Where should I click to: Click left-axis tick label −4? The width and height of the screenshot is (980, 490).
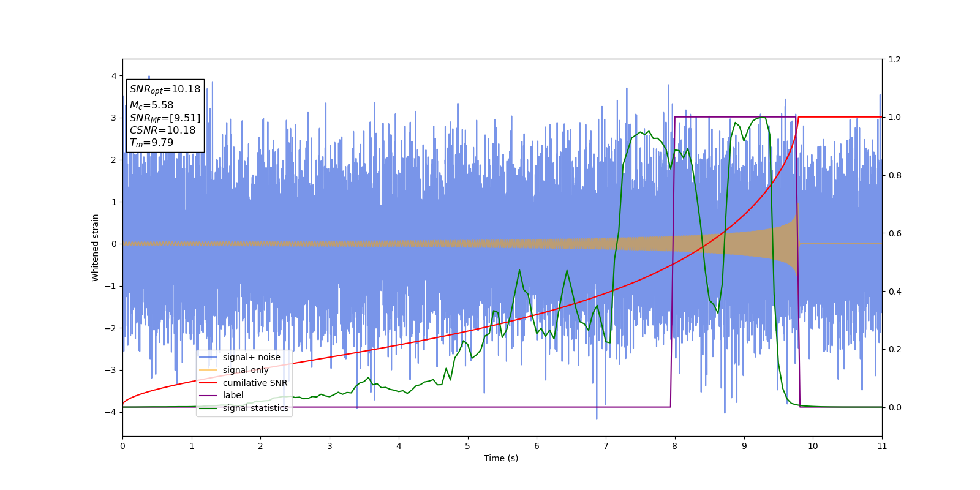tap(111, 412)
